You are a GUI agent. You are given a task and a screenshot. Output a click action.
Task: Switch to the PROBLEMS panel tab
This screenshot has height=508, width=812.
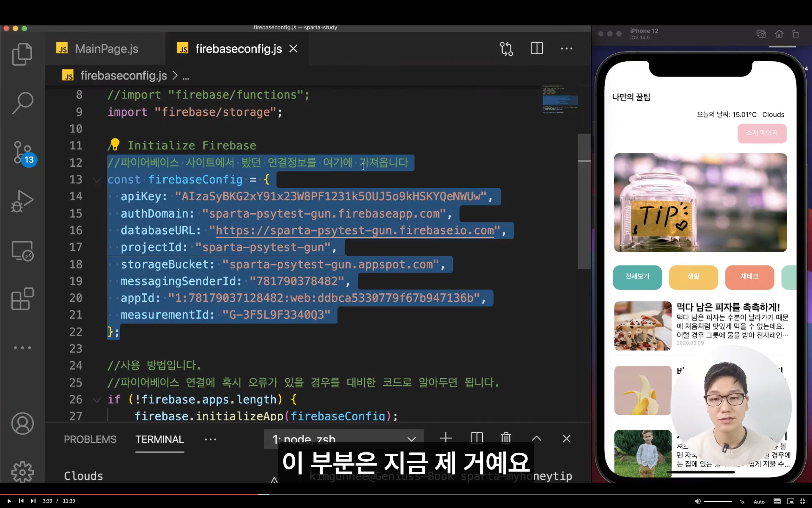coord(90,439)
